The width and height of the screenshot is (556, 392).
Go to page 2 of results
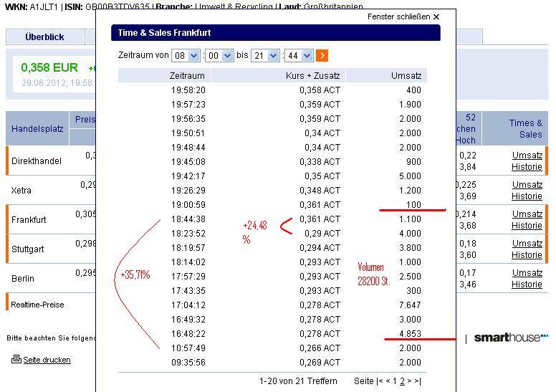click(402, 381)
